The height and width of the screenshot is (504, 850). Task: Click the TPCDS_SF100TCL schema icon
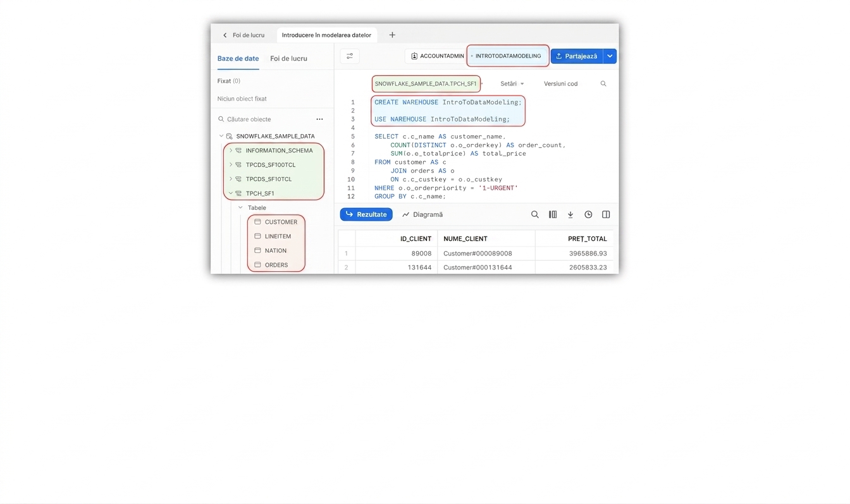(238, 164)
